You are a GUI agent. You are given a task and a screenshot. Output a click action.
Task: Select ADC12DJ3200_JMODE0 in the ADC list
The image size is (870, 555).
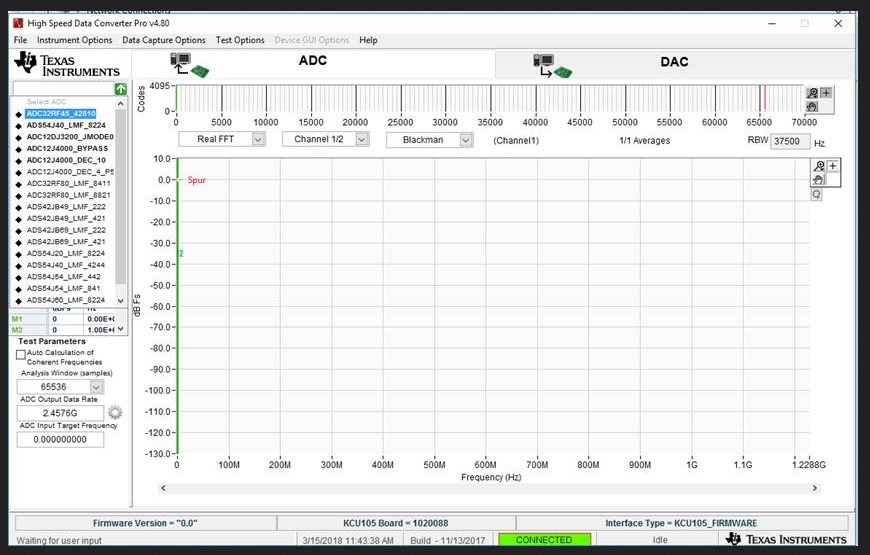tap(70, 137)
